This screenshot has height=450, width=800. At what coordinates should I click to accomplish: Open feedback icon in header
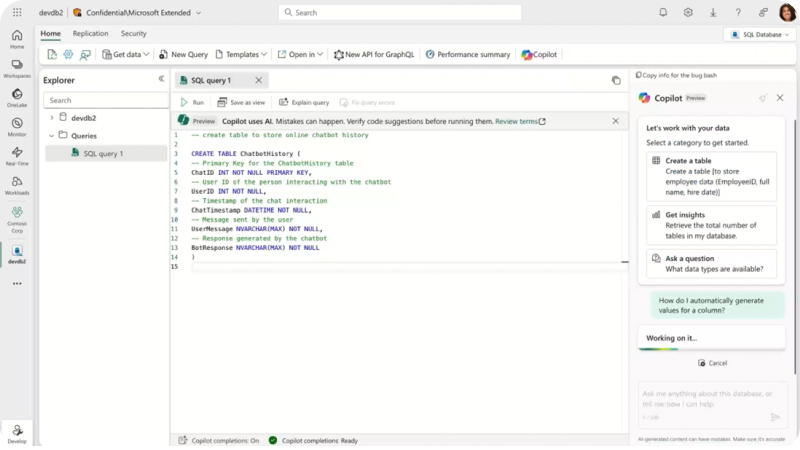coord(763,12)
